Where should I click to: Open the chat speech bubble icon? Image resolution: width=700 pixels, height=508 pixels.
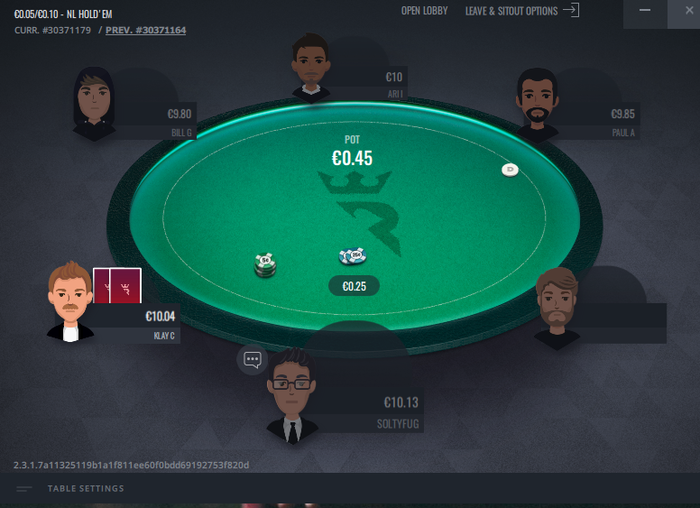tap(252, 359)
